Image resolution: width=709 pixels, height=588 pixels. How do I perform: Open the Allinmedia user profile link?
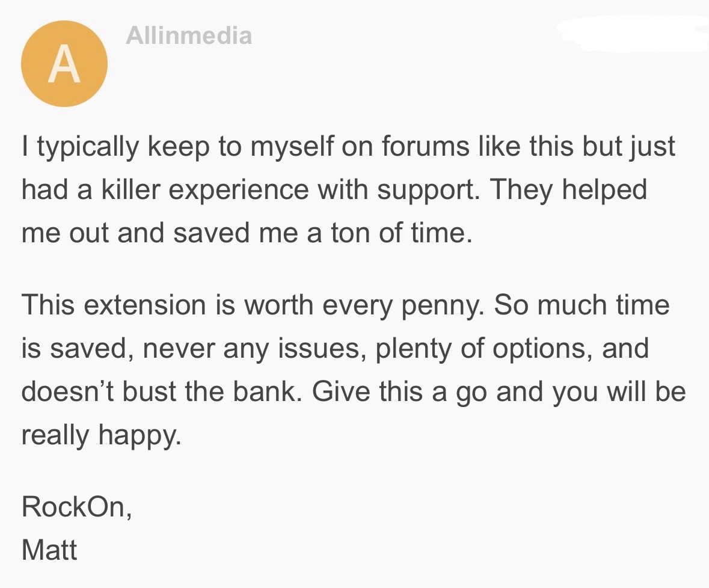click(189, 35)
